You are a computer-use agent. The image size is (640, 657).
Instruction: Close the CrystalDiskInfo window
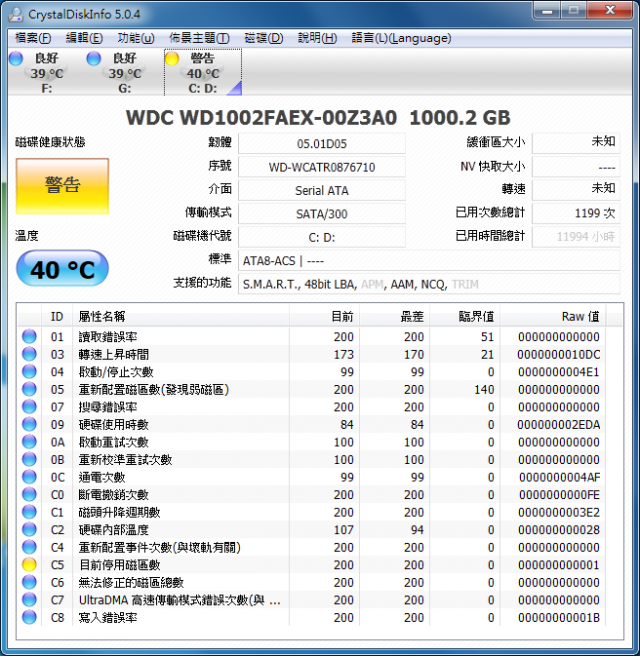tap(610, 10)
